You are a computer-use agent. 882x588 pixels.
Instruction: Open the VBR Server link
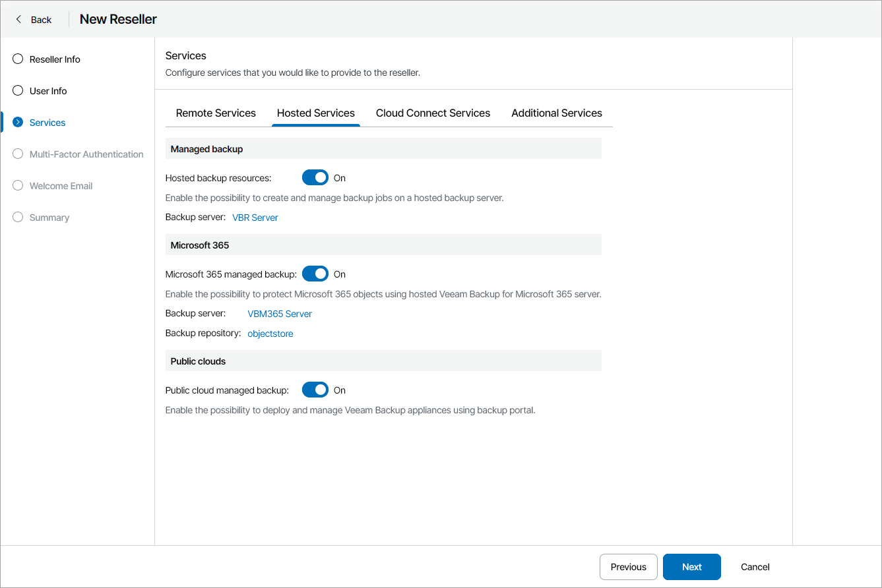coord(255,218)
